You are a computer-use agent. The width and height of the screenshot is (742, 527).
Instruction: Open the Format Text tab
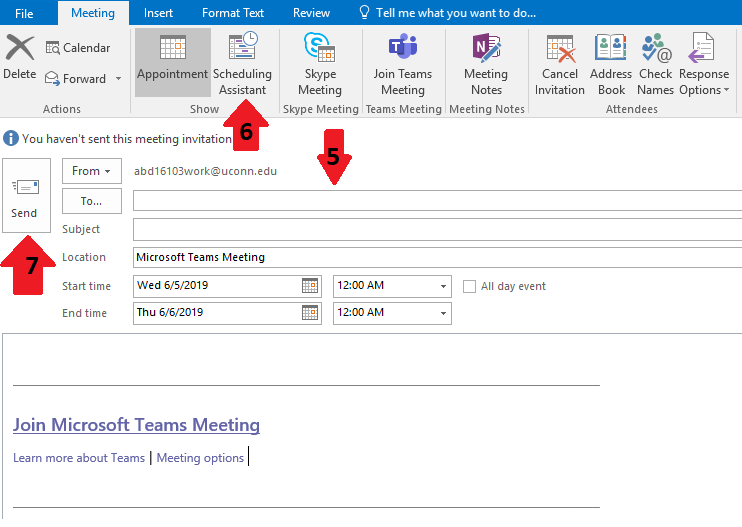coord(233,13)
